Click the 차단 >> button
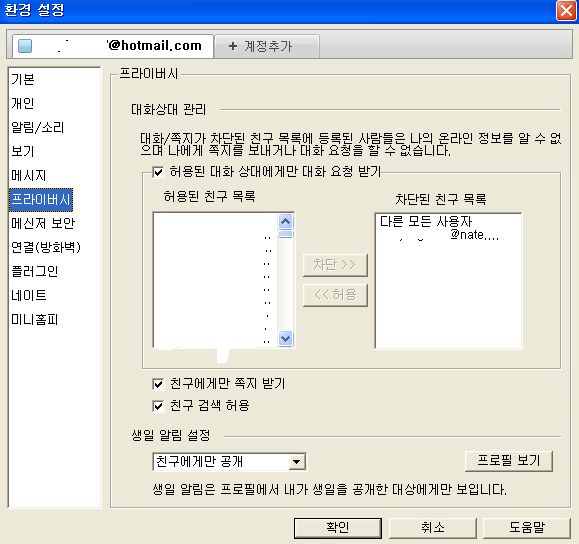Image resolution: width=579 pixels, height=544 pixels. pyautogui.click(x=335, y=265)
